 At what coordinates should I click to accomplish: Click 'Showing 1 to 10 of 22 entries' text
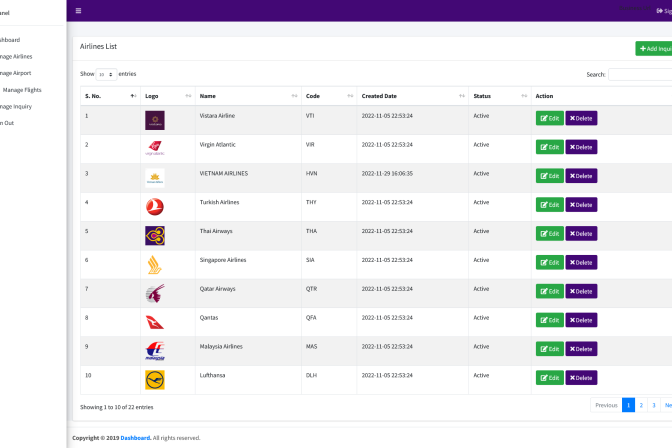(117, 407)
